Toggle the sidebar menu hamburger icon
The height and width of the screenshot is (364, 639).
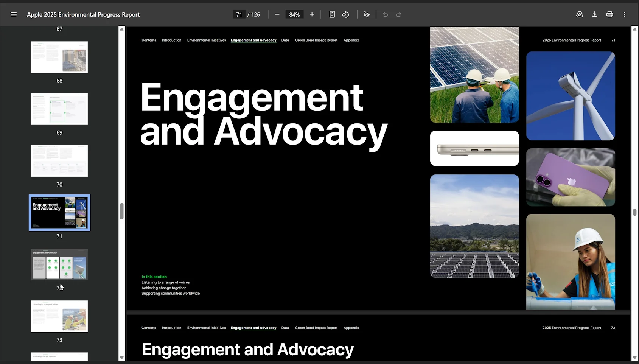[x=14, y=14]
